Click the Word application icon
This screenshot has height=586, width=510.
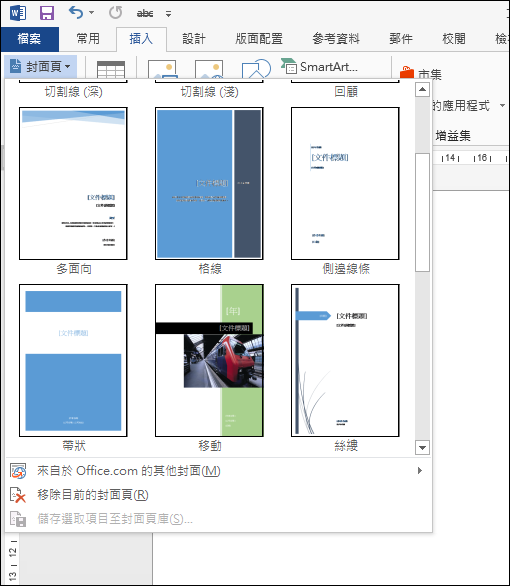pos(18,13)
